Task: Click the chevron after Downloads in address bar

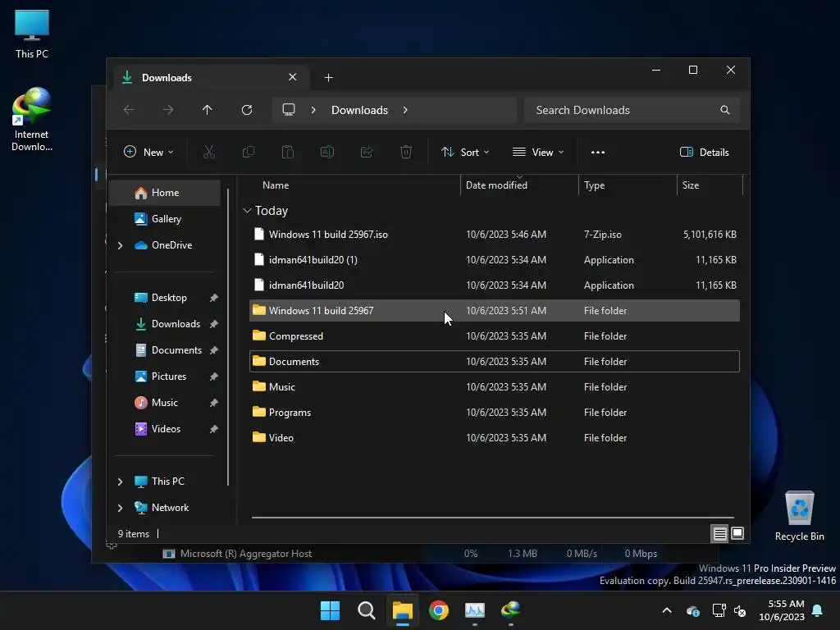Action: [x=405, y=110]
